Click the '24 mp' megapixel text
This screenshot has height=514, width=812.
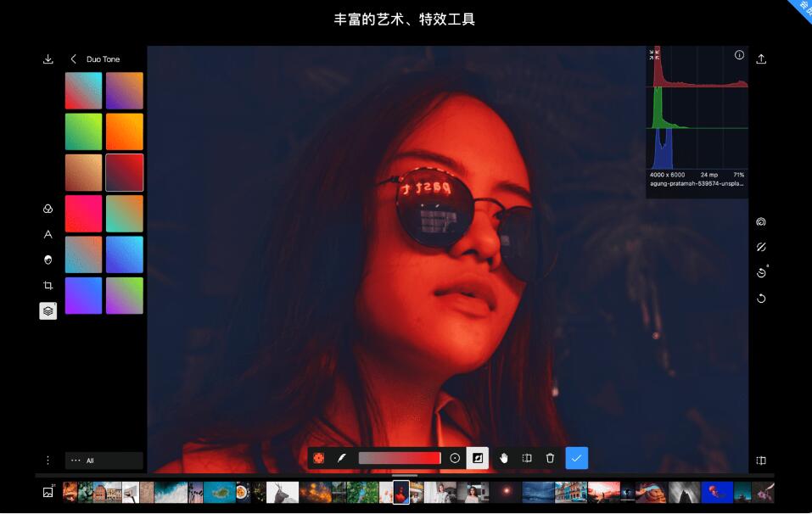pyautogui.click(x=709, y=175)
